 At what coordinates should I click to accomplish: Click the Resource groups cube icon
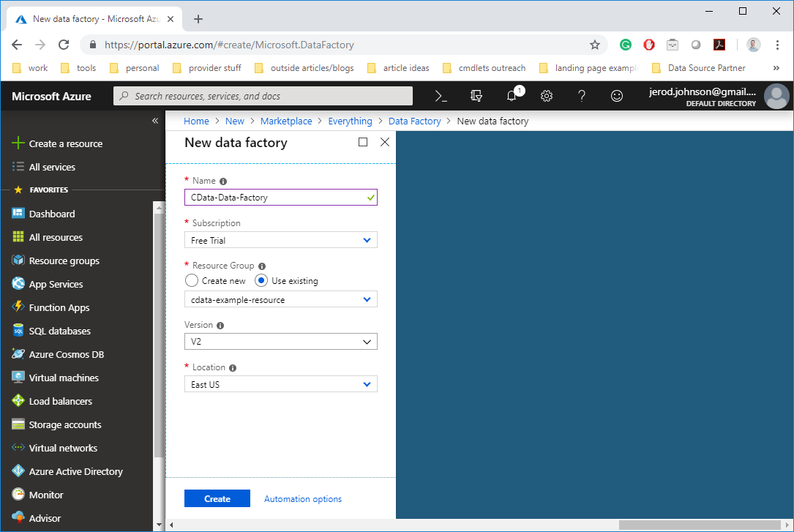[18, 261]
